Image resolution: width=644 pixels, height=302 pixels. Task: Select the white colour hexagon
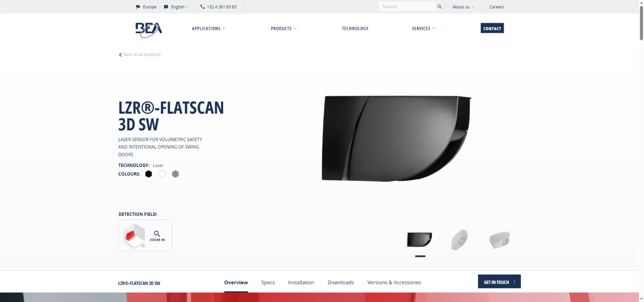coord(162,174)
